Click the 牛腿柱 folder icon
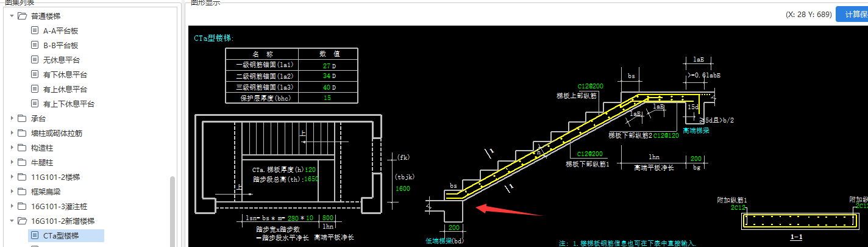This screenshot has height=247, width=868. tap(22, 162)
